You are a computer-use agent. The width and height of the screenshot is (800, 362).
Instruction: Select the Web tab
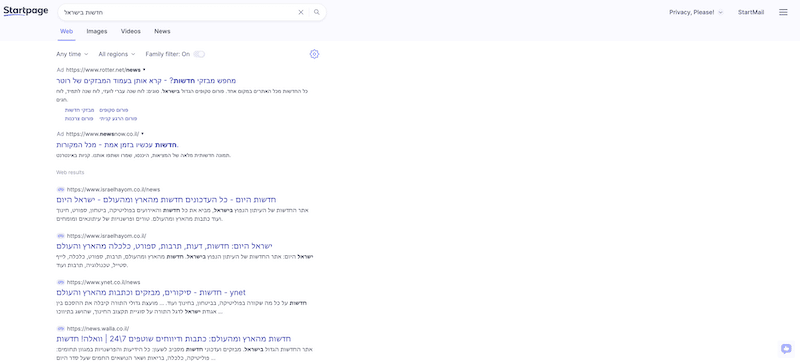[x=66, y=31]
